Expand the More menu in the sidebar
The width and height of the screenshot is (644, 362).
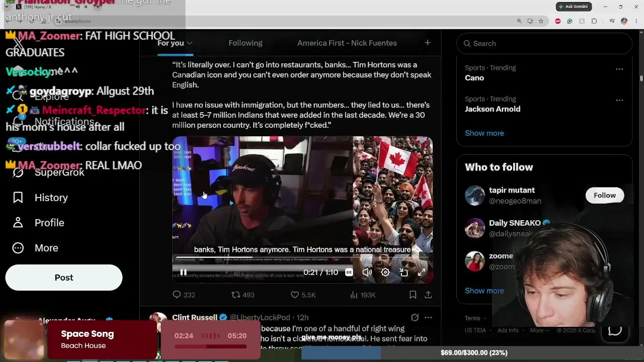click(x=36, y=248)
